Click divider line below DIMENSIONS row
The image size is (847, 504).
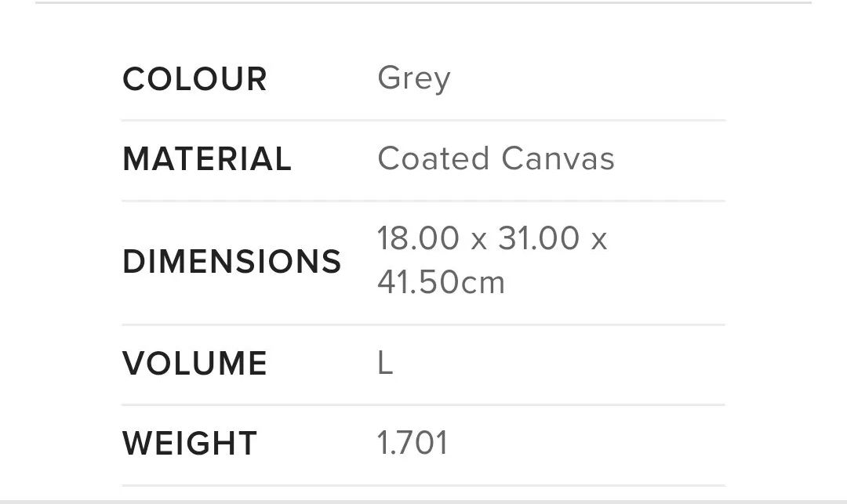point(423,325)
